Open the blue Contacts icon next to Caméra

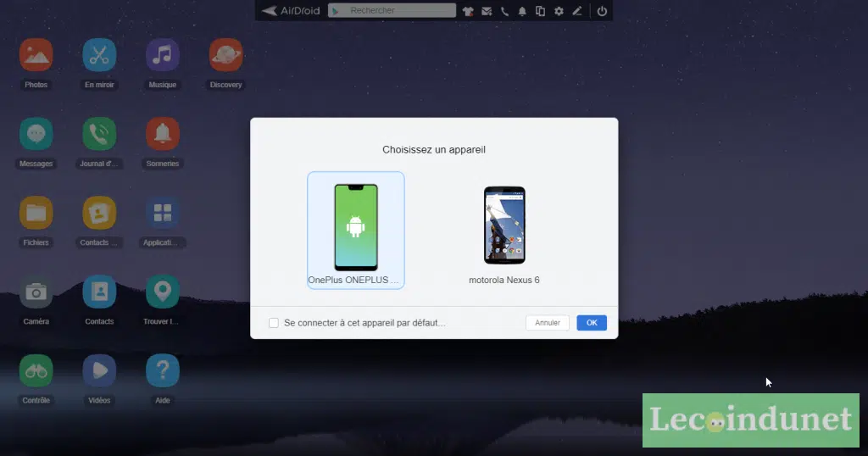pyautogui.click(x=99, y=292)
